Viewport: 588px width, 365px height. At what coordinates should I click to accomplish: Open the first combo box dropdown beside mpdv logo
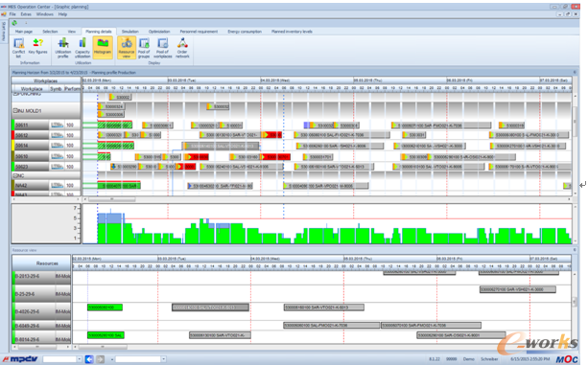click(x=79, y=359)
